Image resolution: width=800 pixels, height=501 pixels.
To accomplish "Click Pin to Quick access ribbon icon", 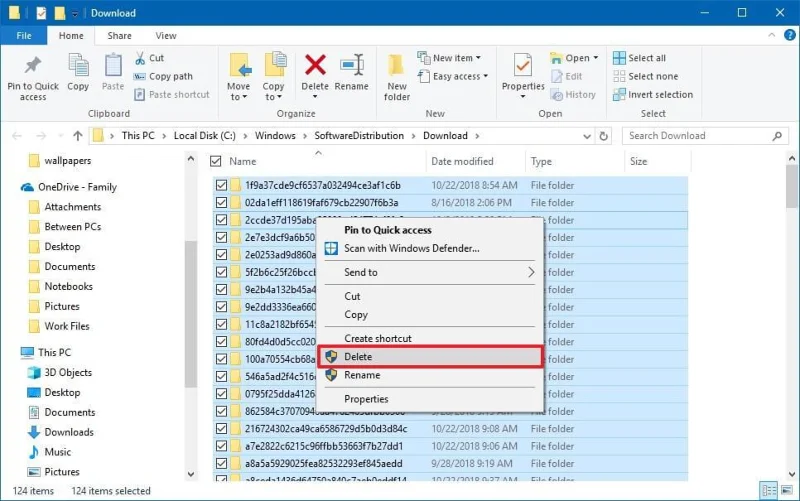I will [x=33, y=65].
